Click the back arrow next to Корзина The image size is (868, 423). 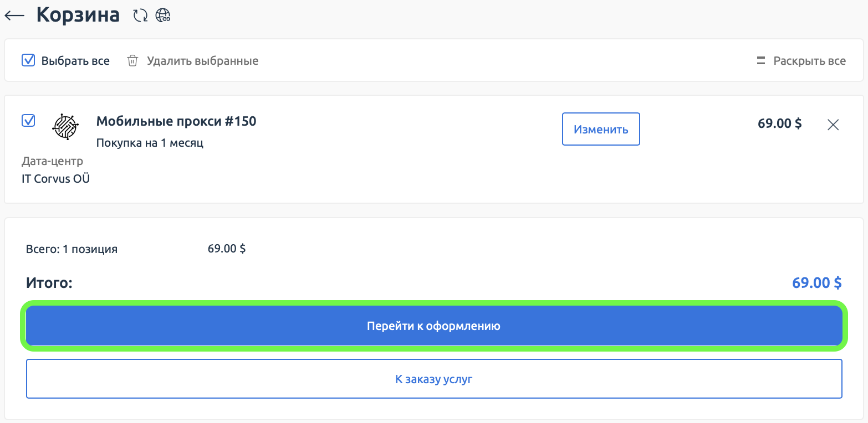(x=14, y=16)
